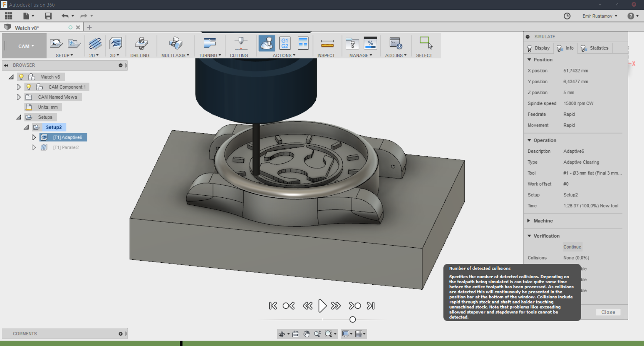Select the Pan hand tool
The width and height of the screenshot is (644, 346).
click(306, 334)
